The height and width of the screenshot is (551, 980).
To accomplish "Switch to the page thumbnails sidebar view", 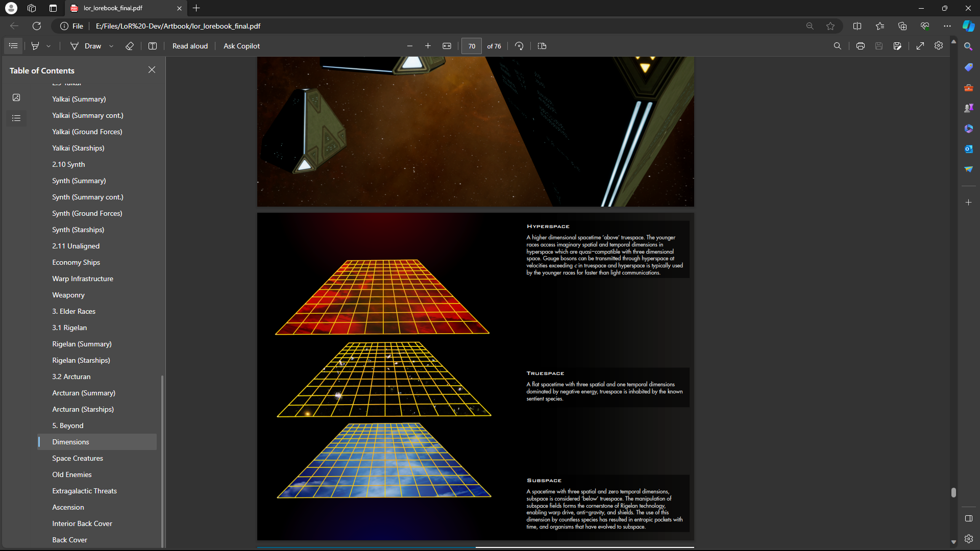I will pyautogui.click(x=16, y=97).
